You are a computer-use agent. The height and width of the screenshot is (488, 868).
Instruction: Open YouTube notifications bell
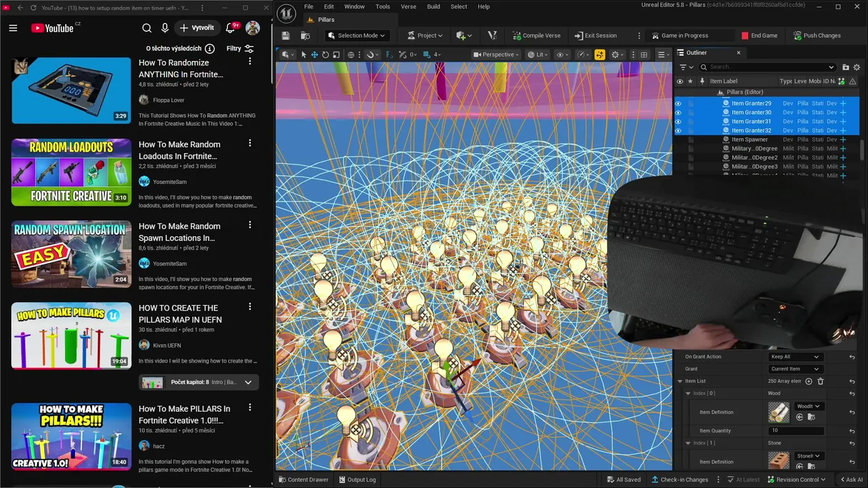coord(231,28)
